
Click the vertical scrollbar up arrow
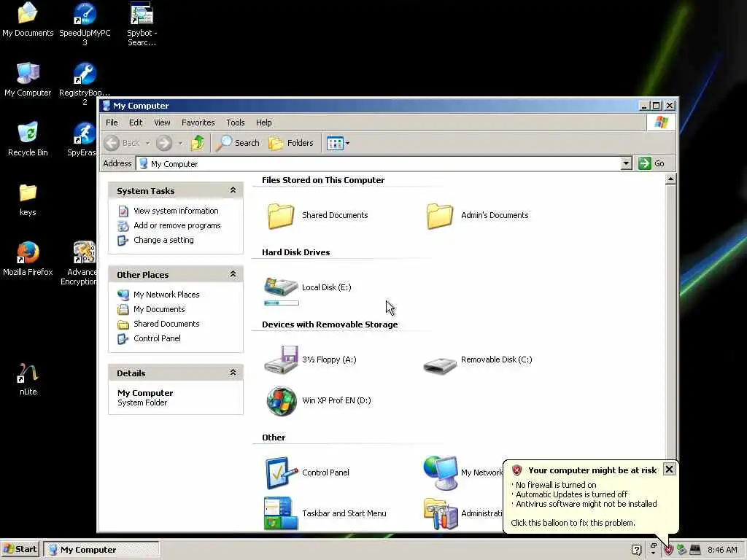coord(670,179)
